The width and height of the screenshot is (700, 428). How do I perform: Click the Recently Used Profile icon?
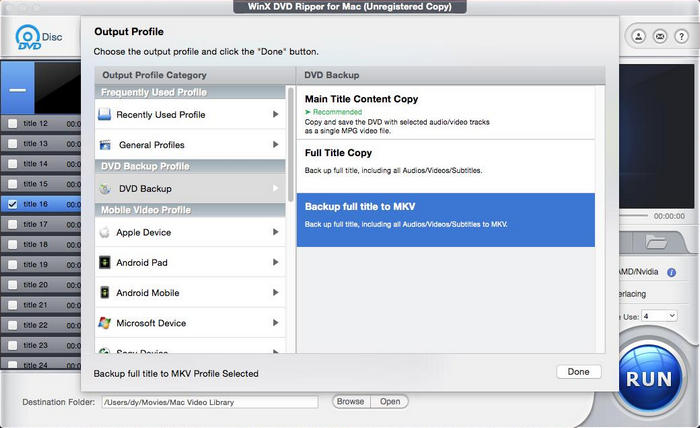pos(104,114)
